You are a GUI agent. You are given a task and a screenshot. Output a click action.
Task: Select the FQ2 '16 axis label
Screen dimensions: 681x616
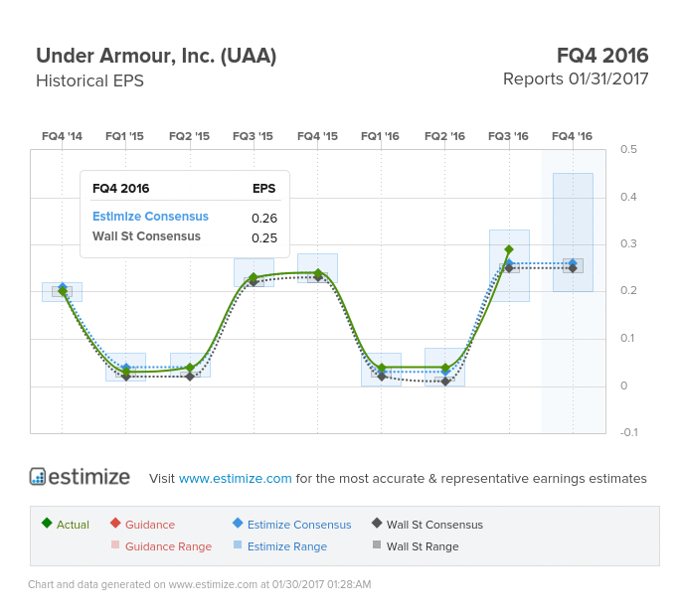pyautogui.click(x=444, y=136)
